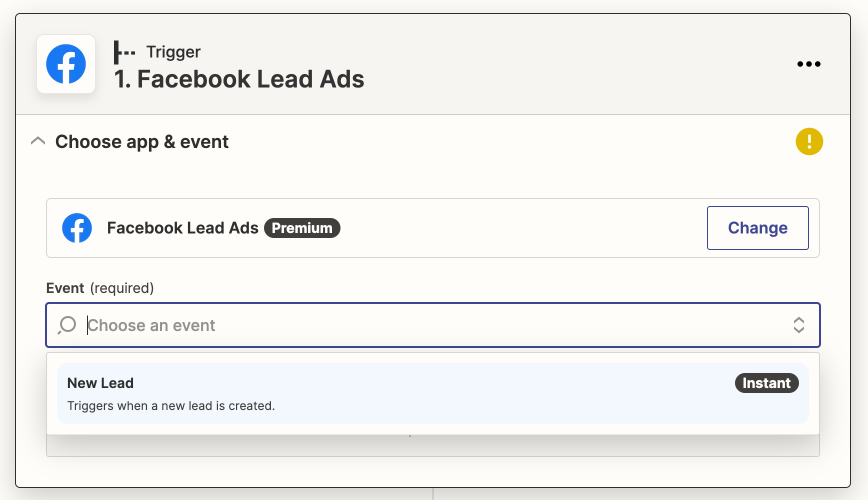The image size is (868, 500).
Task: Select the New Lead event option
Action: click(433, 394)
